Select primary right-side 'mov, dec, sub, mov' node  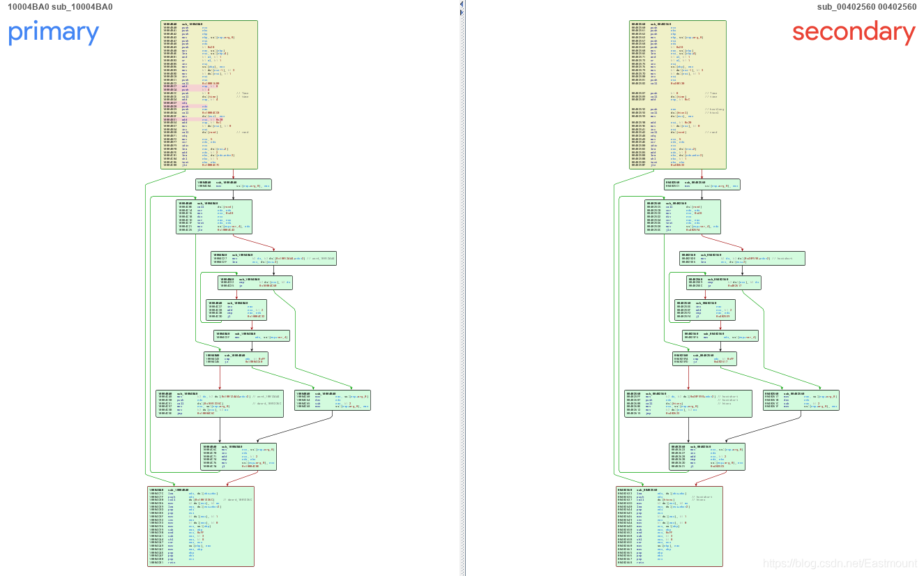333,400
